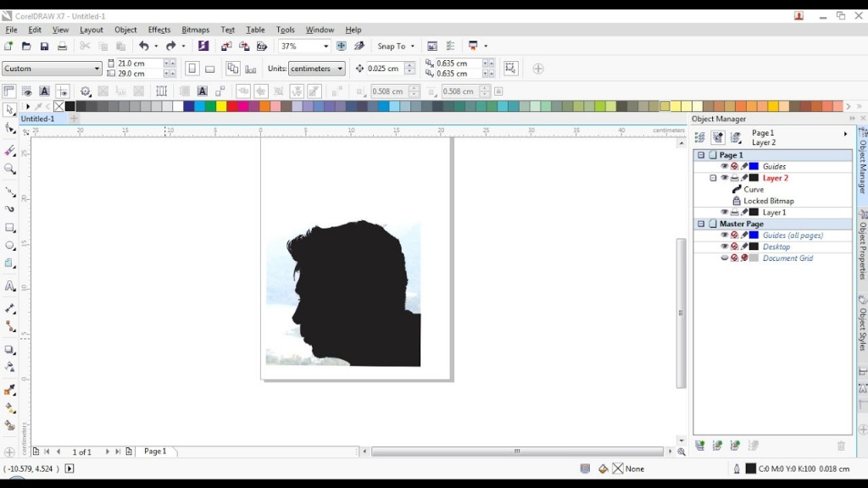The image size is (868, 488).
Task: Go to the next page arrow
Action: coord(108,452)
